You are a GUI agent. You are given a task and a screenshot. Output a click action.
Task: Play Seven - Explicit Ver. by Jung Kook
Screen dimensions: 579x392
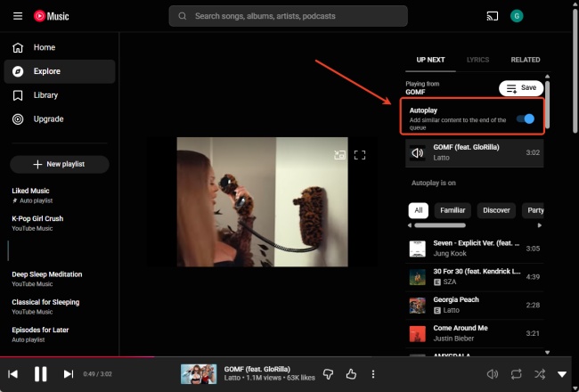pyautogui.click(x=475, y=249)
